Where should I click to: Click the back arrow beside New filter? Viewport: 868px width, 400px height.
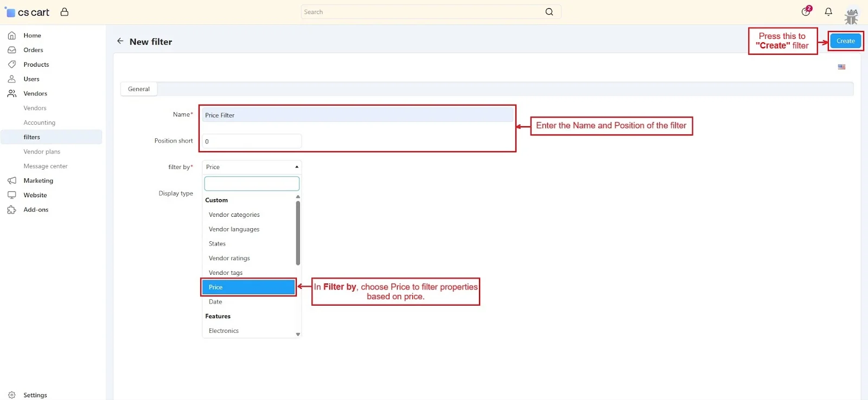click(120, 41)
